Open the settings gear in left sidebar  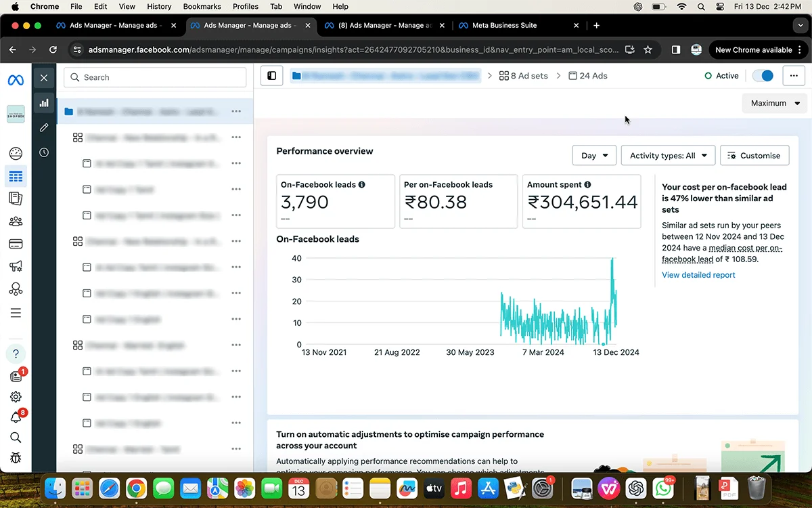16,397
